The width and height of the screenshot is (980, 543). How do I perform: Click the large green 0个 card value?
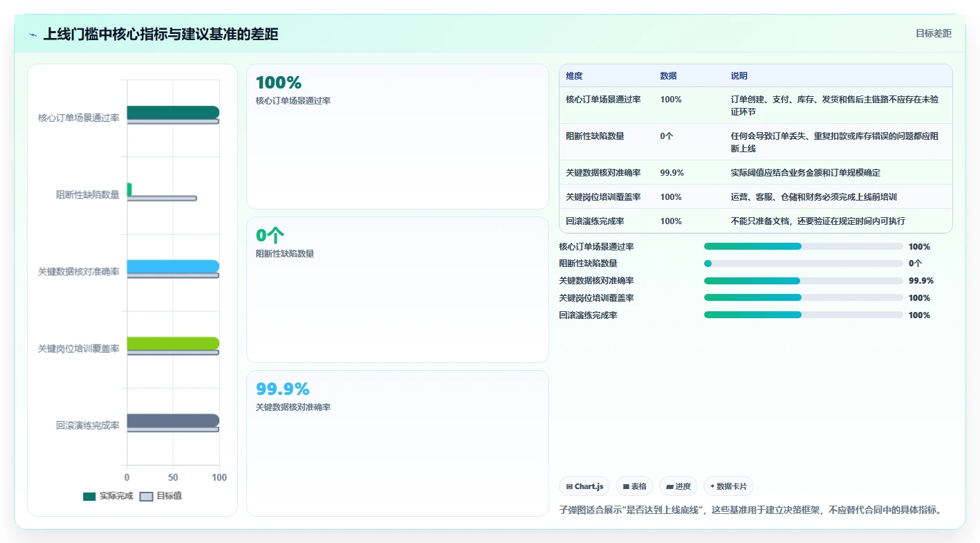click(x=270, y=236)
